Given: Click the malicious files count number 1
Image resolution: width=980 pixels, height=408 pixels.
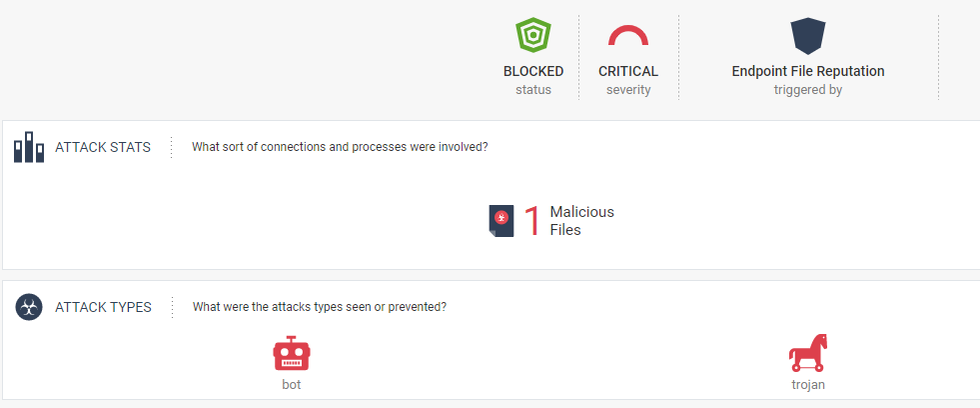Looking at the screenshot, I should click(x=531, y=221).
